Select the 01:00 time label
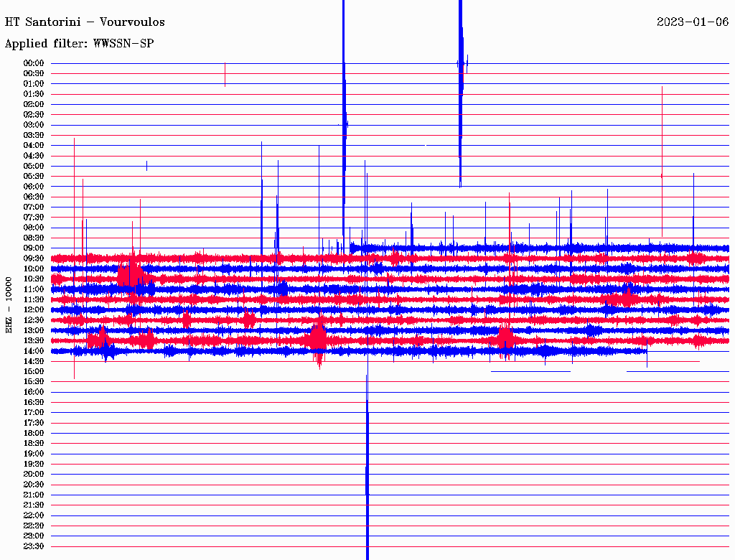This screenshot has width=735, height=560. tap(33, 84)
